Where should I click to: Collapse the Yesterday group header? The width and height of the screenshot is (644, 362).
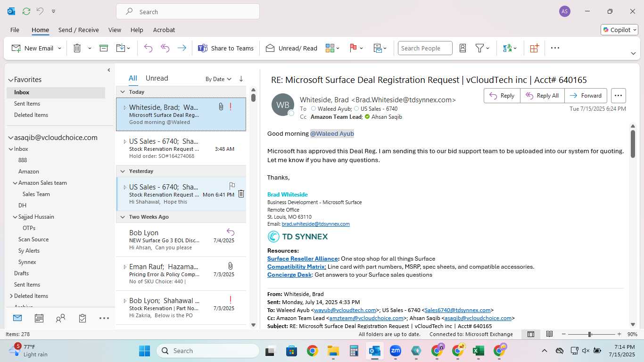pyautogui.click(x=123, y=171)
